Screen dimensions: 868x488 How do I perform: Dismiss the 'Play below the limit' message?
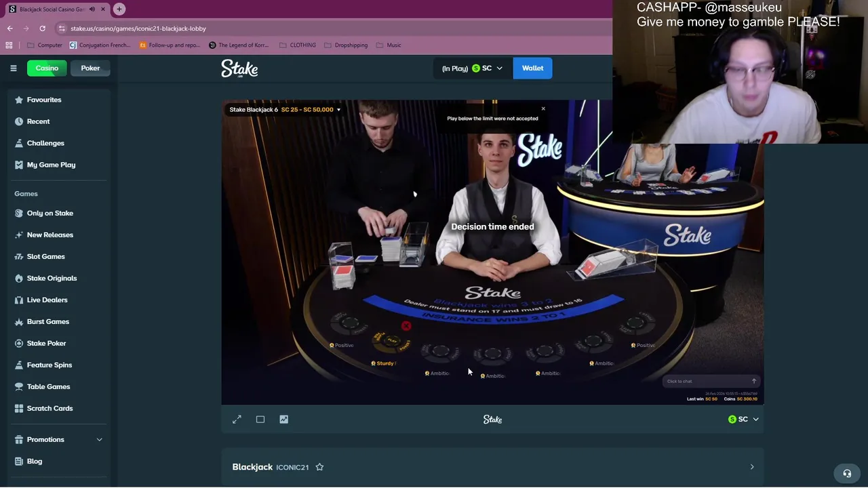[x=543, y=108]
